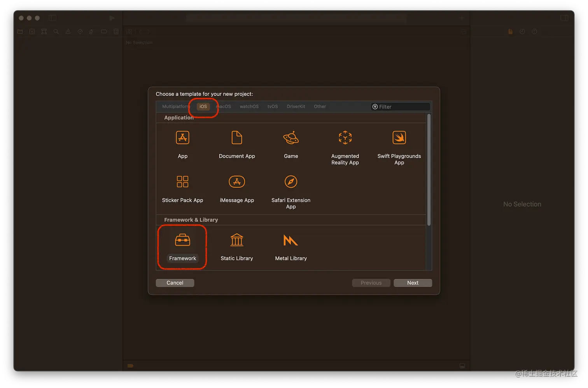The height and width of the screenshot is (388, 588).
Task: Switch to the Other tab
Action: (320, 106)
